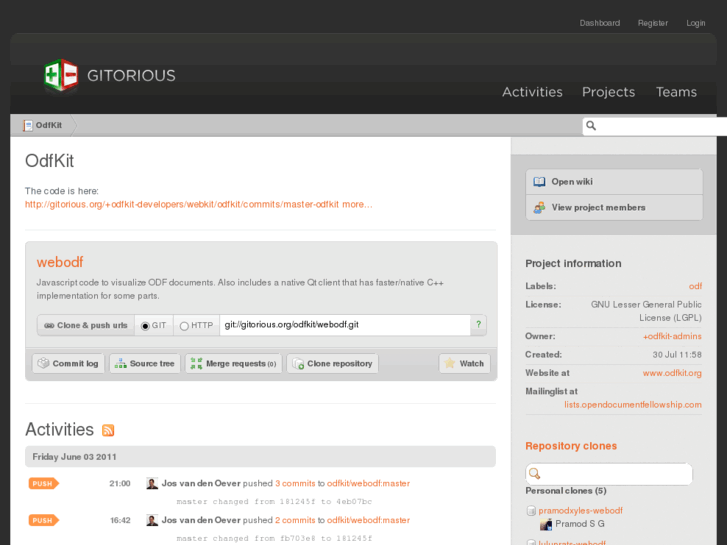Open the pramodxyles-webodf clone link
The width and height of the screenshot is (727, 545).
click(x=580, y=511)
